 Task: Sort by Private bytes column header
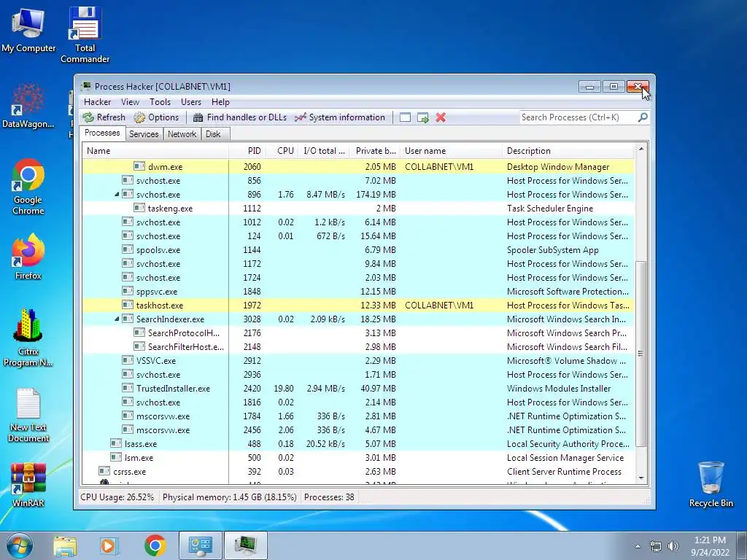(x=376, y=151)
